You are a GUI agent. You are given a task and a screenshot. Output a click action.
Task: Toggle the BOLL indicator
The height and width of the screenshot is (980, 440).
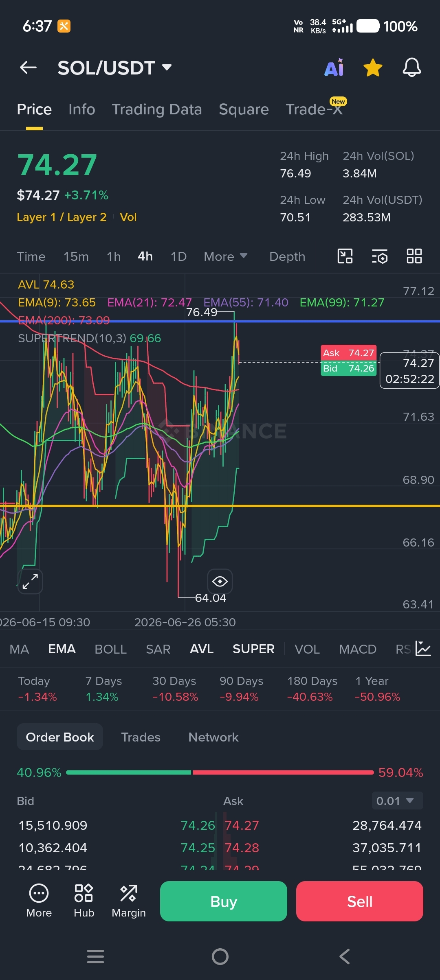tap(110, 649)
